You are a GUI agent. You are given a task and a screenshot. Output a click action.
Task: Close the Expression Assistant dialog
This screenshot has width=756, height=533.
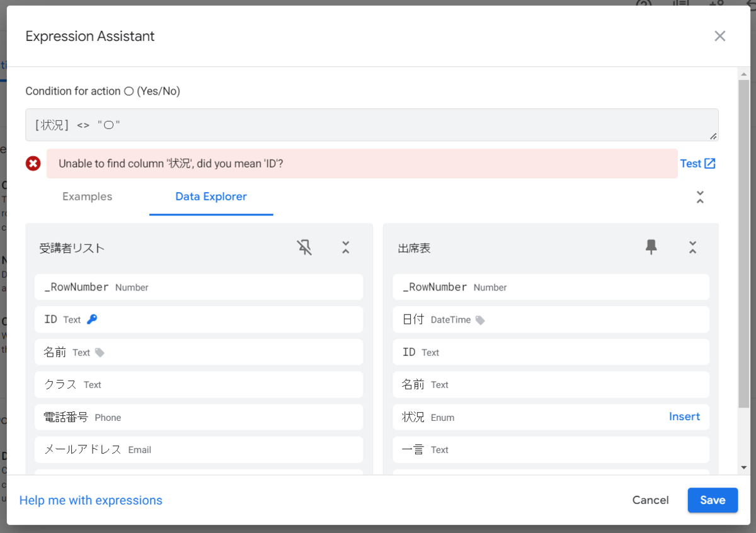(x=720, y=37)
